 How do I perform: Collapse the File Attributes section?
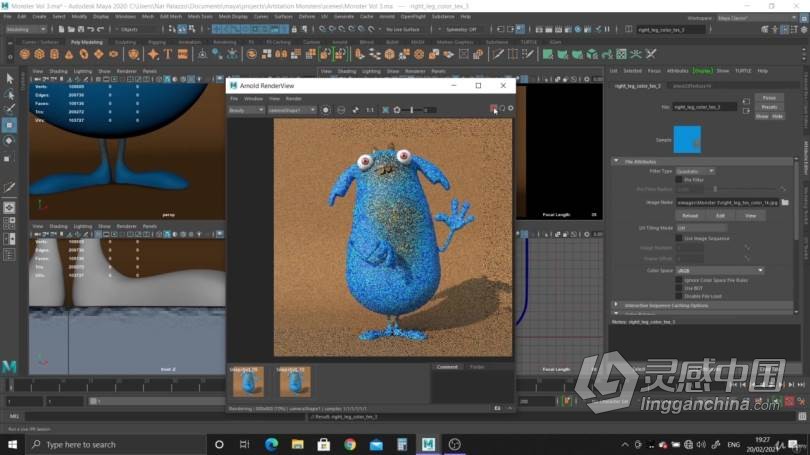point(616,162)
